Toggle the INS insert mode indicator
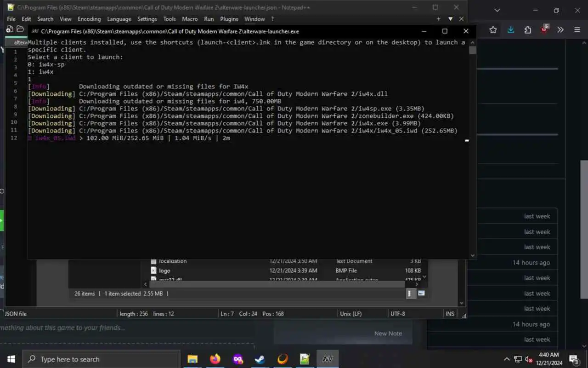This screenshot has width=588, height=368. pos(450,314)
